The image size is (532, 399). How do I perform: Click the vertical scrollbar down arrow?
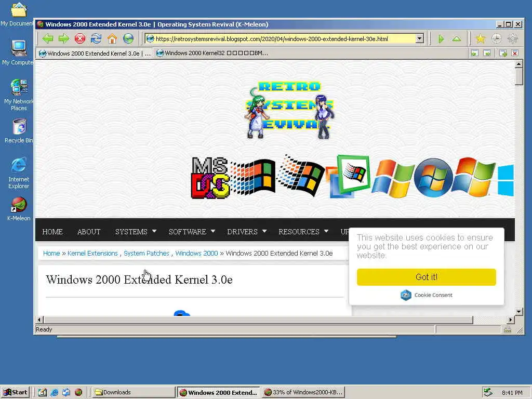click(x=519, y=312)
